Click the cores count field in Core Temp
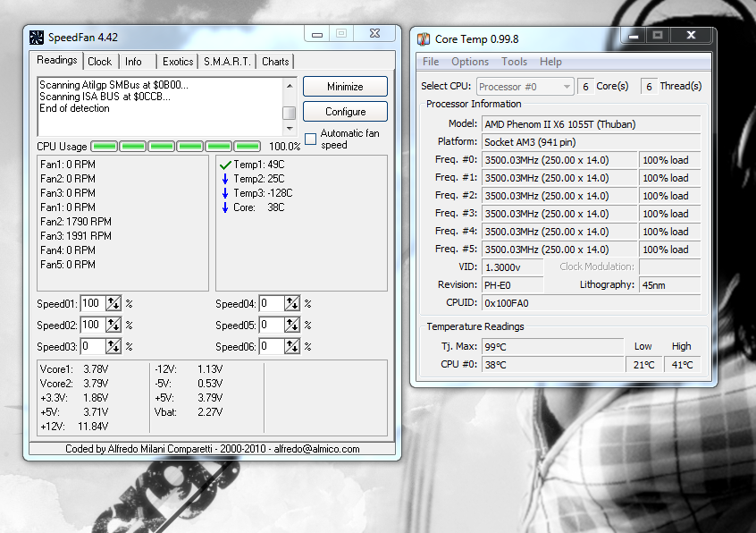Screen dimensions: 756x533 pyautogui.click(x=585, y=87)
